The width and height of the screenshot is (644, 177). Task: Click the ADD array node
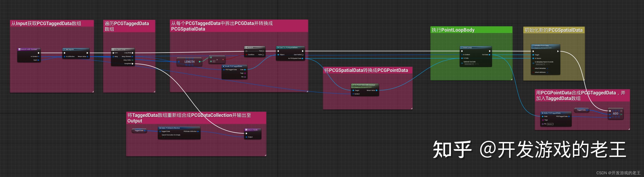pyautogui.click(x=615, y=114)
